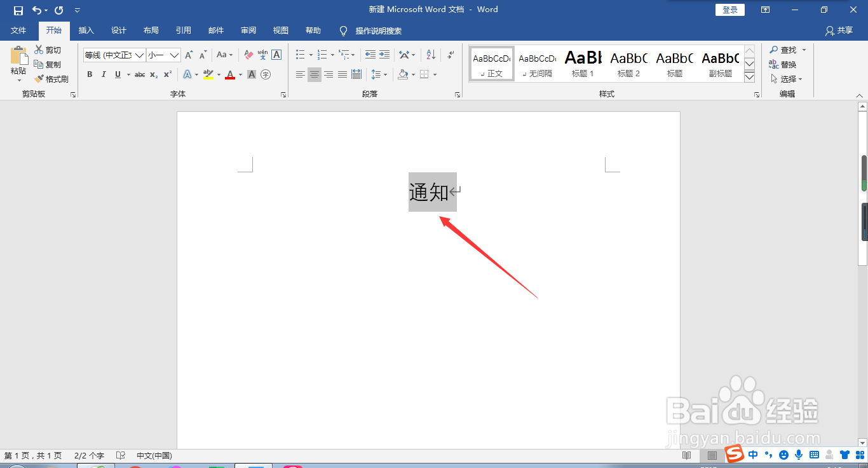The image size is (868, 468).
Task: Collapse the ribbon with the up arrow
Action: coord(859,95)
